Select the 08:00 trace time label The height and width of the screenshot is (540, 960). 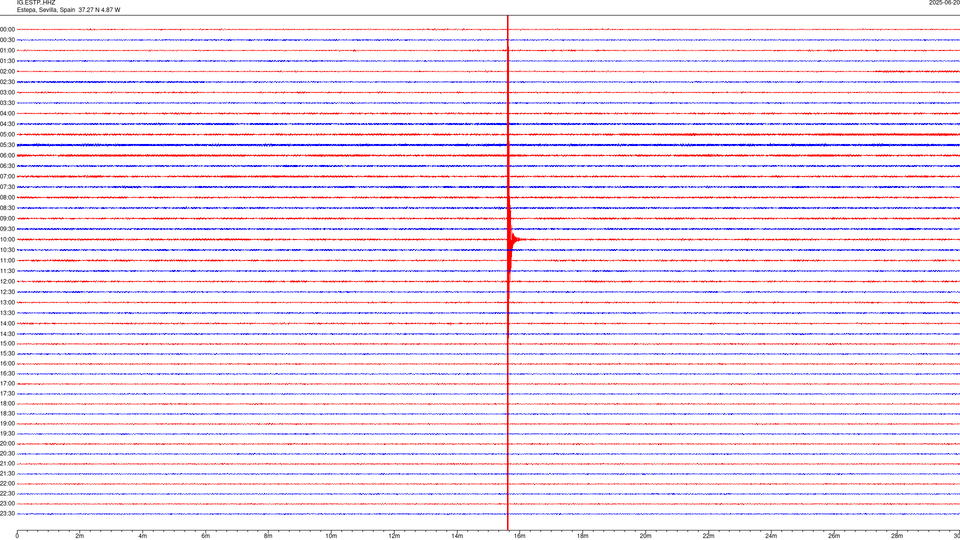[x=7, y=197]
